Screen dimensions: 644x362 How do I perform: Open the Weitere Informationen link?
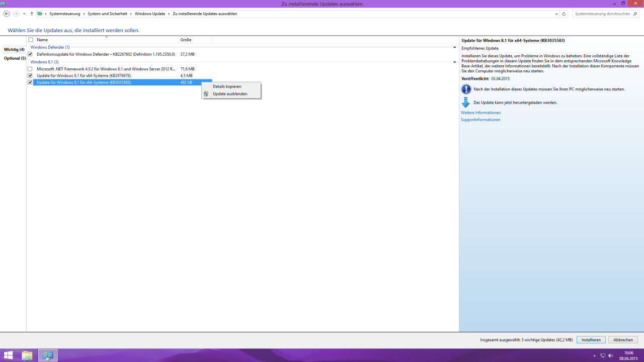480,113
